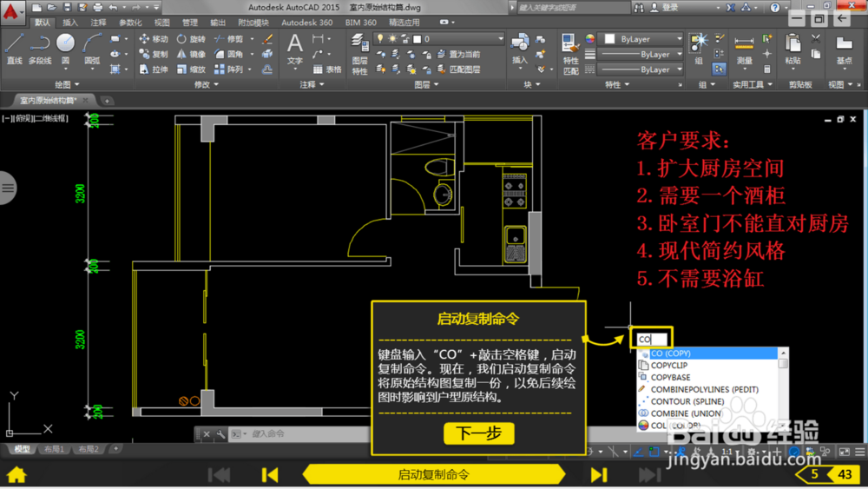
Task: Click the undo arrow in quick access toolbar
Action: coord(113,7)
